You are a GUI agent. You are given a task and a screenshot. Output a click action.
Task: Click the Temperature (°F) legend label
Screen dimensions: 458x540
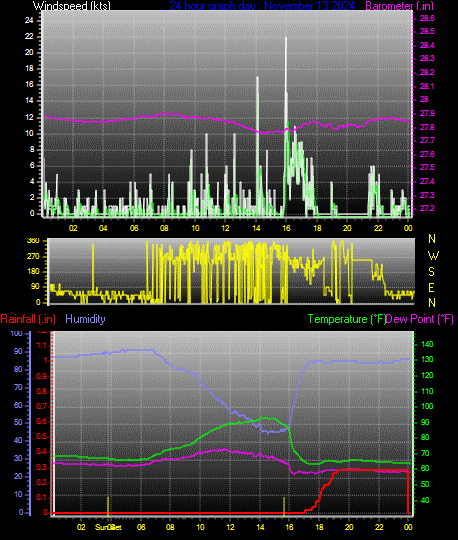point(347,319)
